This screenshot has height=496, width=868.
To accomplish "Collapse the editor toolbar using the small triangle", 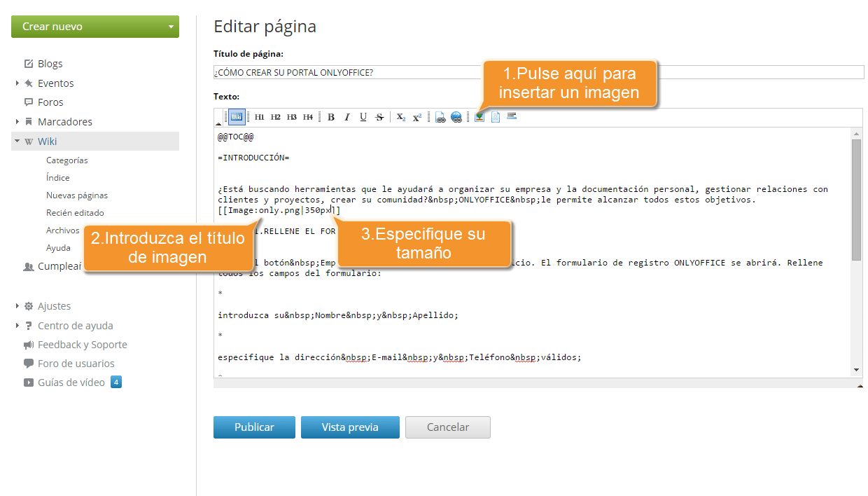I will pyautogui.click(x=218, y=123).
